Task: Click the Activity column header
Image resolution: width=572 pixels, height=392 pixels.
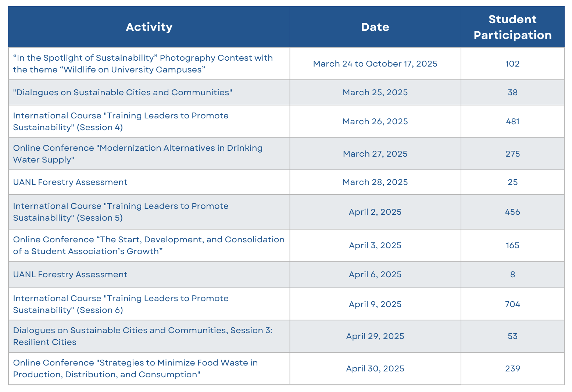Action: coord(149,27)
